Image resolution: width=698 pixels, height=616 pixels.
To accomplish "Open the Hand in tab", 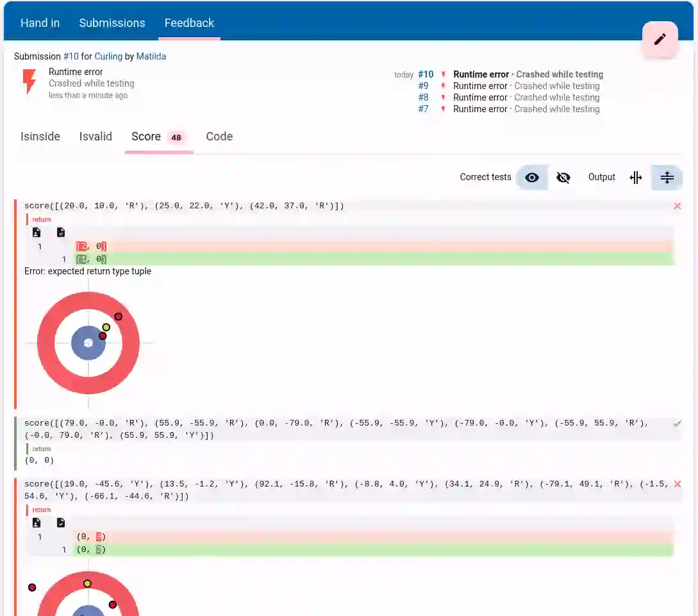I will click(x=40, y=22).
